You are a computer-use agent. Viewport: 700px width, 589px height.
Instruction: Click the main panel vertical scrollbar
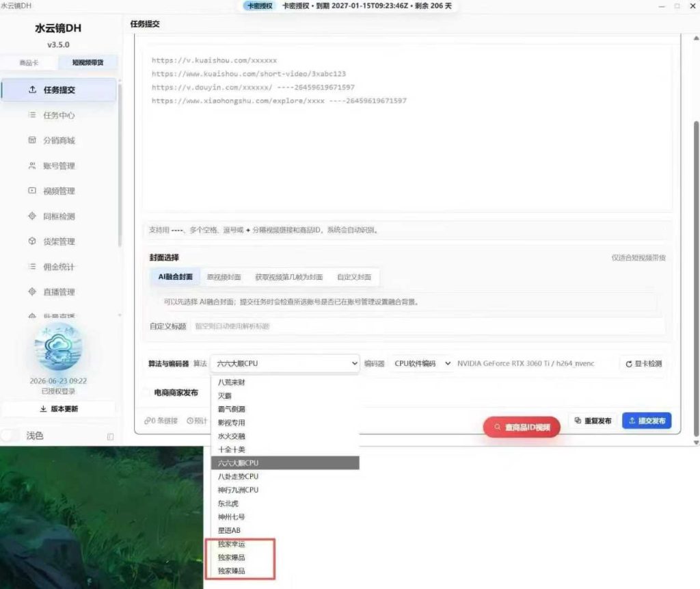coord(696,277)
